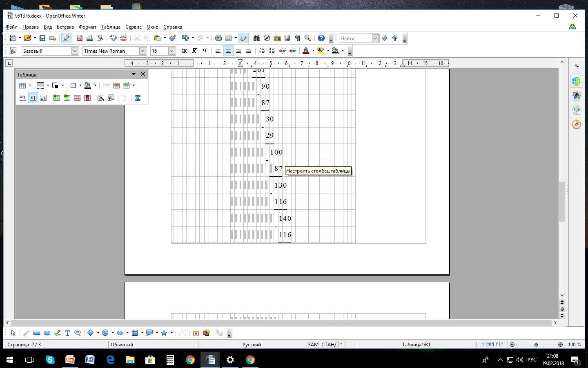Toggle bold Ж formatting
The width and height of the screenshot is (588, 368).
pos(184,51)
